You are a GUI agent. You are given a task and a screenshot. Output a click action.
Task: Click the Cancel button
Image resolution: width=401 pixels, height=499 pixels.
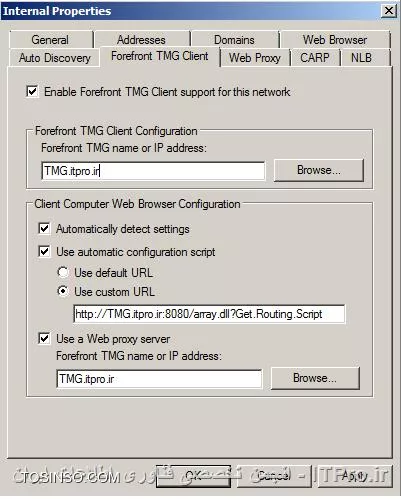tap(274, 476)
